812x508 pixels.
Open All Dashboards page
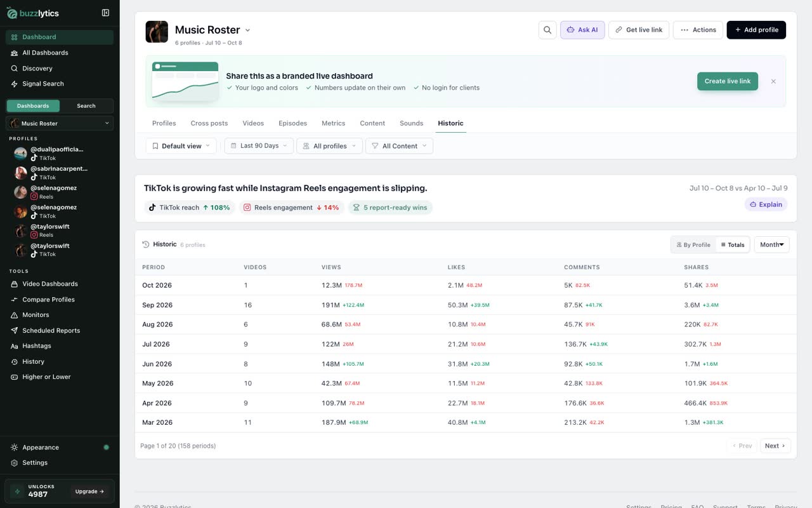(x=60, y=53)
